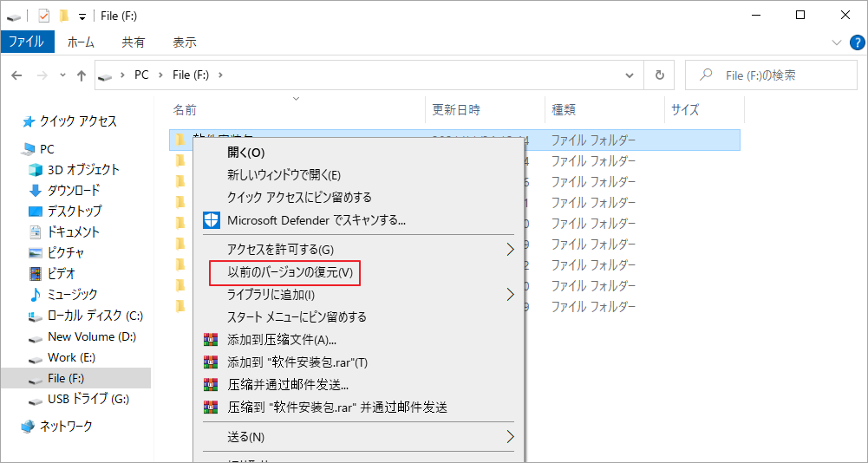The image size is (868, 463).
Task: Sort by the 名前 column header
Action: coord(185,109)
